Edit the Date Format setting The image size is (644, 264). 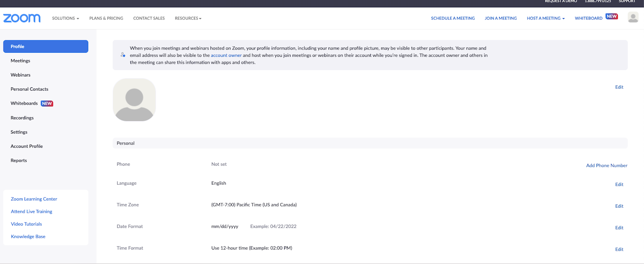pos(619,228)
